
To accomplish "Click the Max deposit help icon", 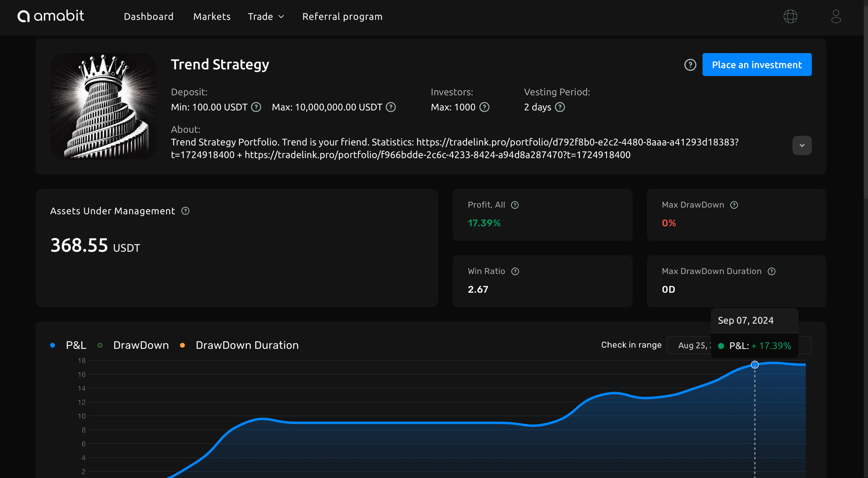I will click(391, 107).
